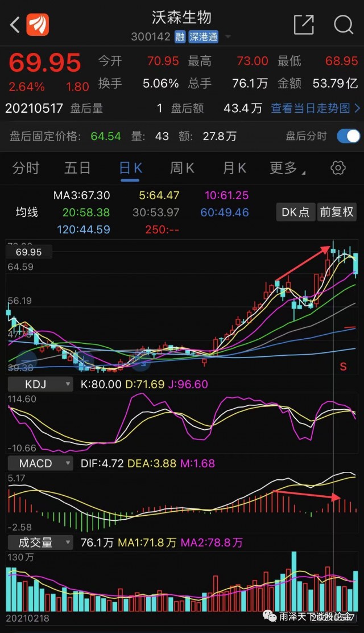This screenshot has height=633, width=364.
Task: Select the 日K tab
Action: 130,168
